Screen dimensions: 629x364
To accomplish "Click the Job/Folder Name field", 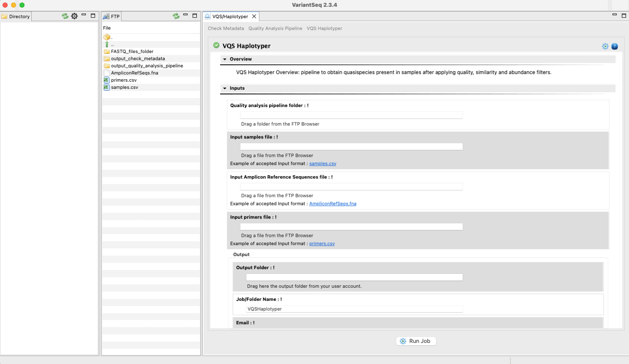I will (x=354, y=309).
